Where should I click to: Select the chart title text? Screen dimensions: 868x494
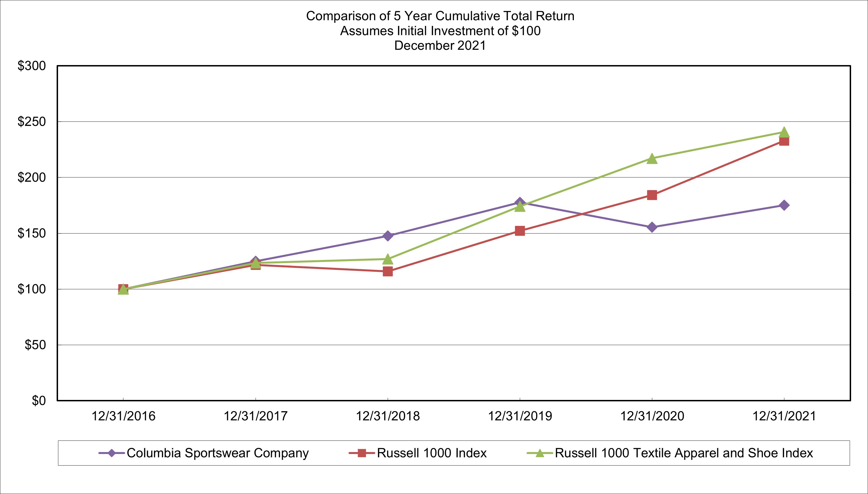pos(440,30)
